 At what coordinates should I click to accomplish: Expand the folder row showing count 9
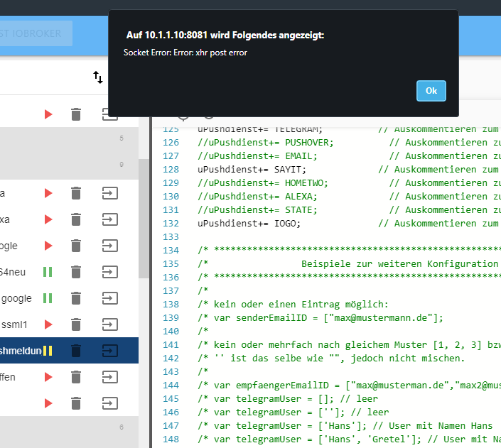[x=64, y=165]
